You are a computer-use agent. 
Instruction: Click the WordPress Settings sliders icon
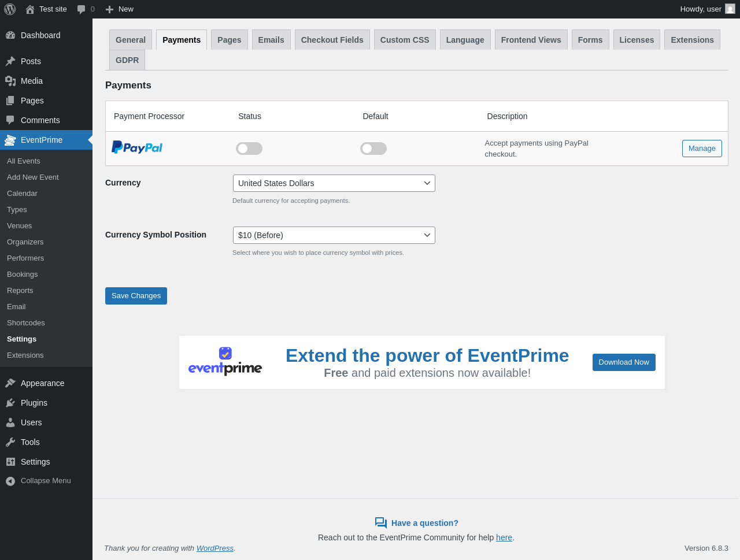point(10,462)
